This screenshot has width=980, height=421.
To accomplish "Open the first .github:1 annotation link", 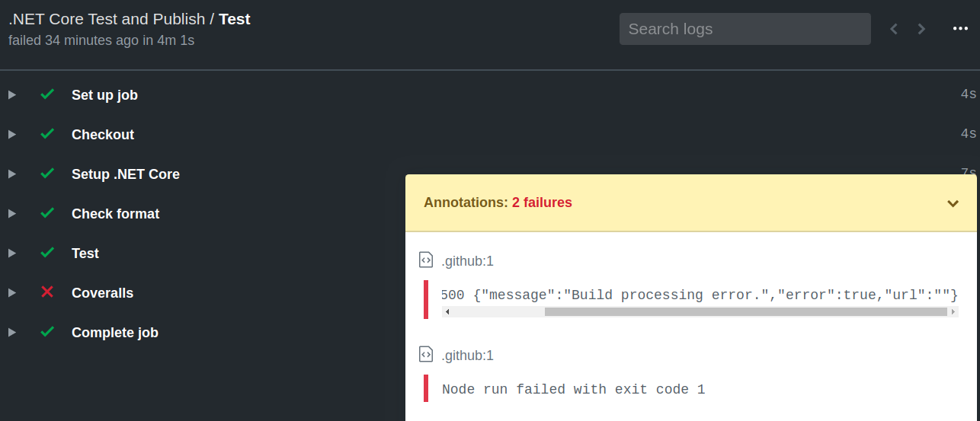I will 467,261.
